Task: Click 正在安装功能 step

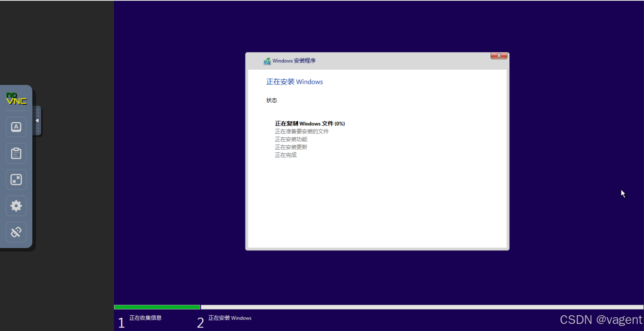Action: (x=291, y=139)
